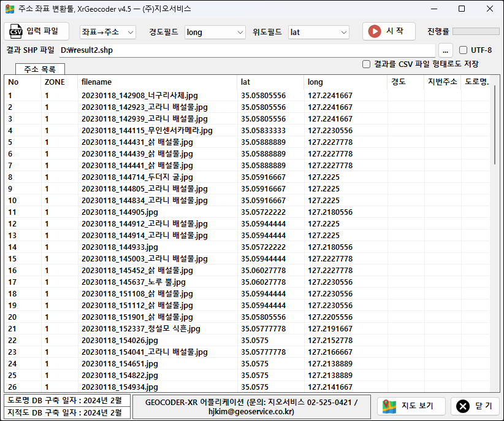Select row 20230118_144905.jpg
This screenshot has width=504, height=421.
pyautogui.click(x=247, y=212)
